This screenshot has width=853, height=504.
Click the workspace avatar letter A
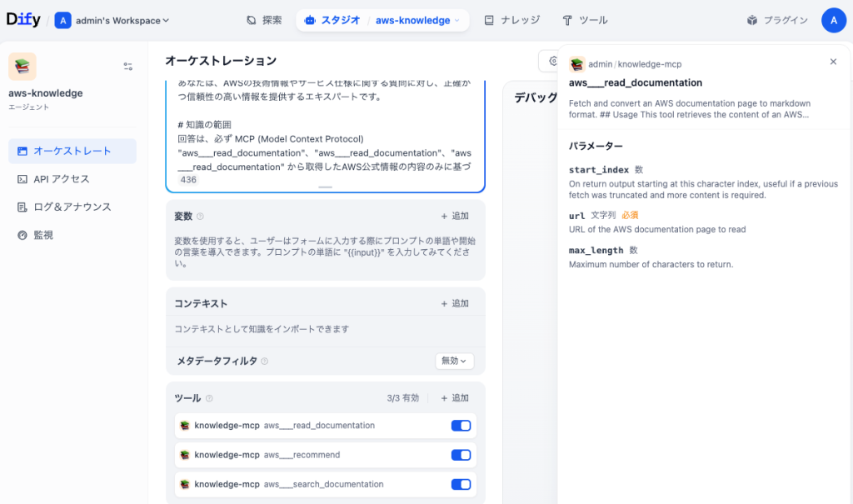(x=62, y=21)
